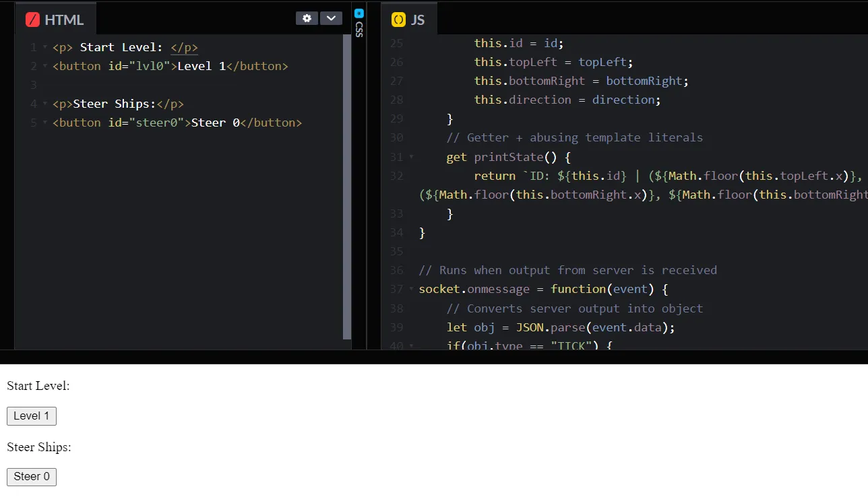Switch to the CSS tab

click(x=359, y=27)
